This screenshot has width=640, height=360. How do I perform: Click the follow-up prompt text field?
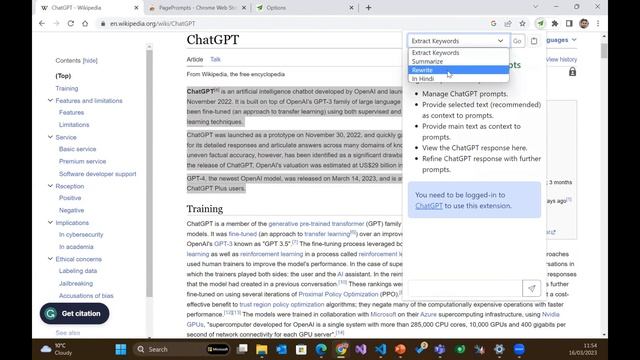(x=465, y=288)
